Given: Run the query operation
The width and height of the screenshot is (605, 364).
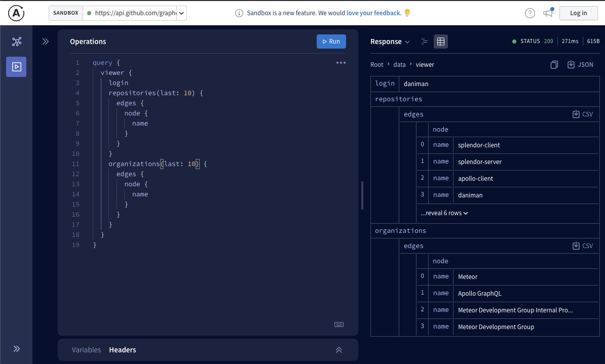Looking at the screenshot, I should 331,42.
